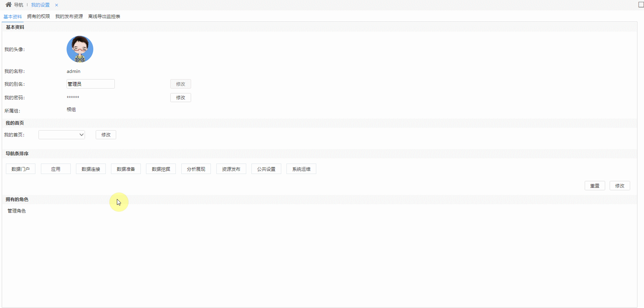Select the 分析展现 navigation item

[196, 169]
